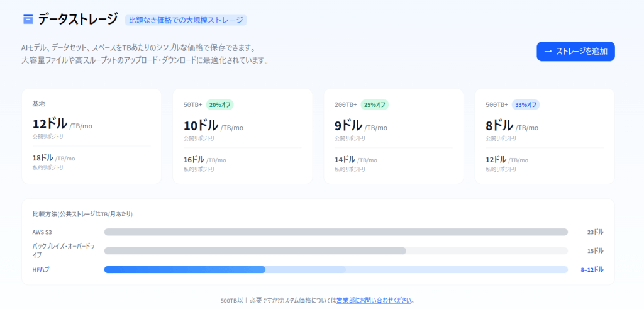
Task: Click the arrow icon in ストレージを追加 button
Action: point(548,52)
